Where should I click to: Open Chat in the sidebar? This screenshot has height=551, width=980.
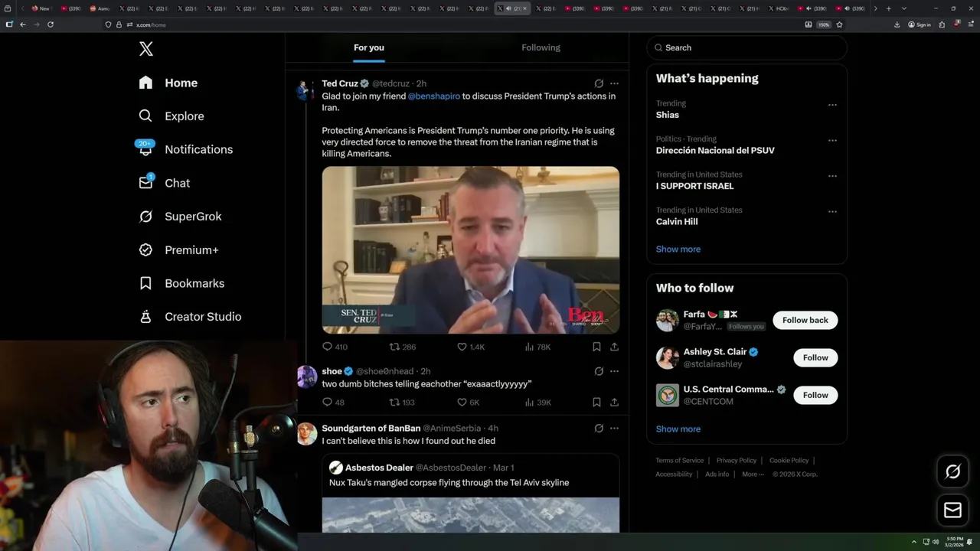pyautogui.click(x=164, y=183)
